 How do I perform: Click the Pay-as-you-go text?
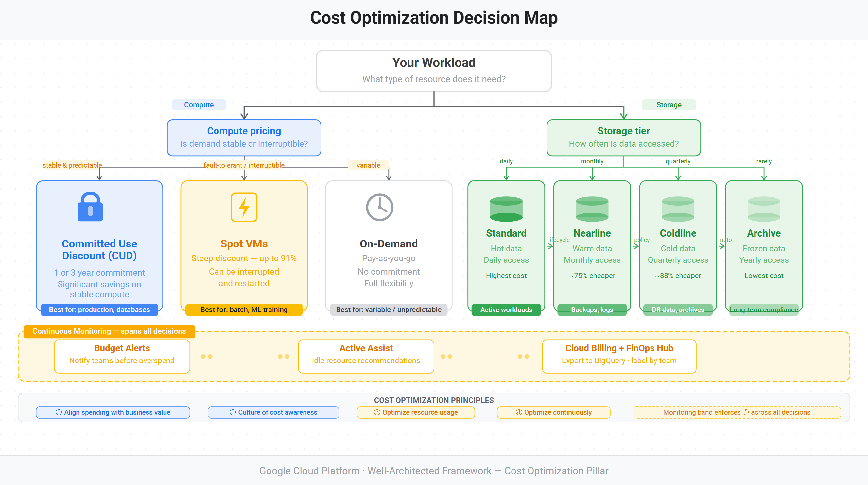pyautogui.click(x=389, y=258)
